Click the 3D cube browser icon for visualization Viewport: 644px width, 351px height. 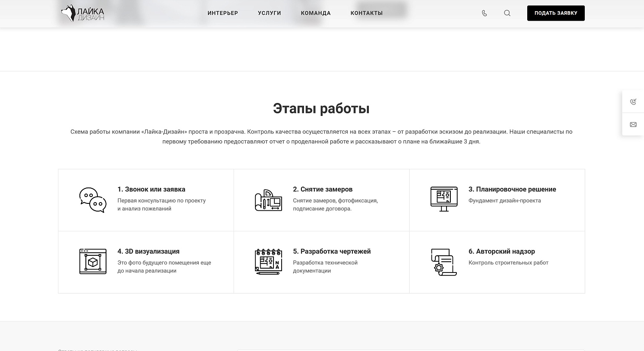point(93,261)
